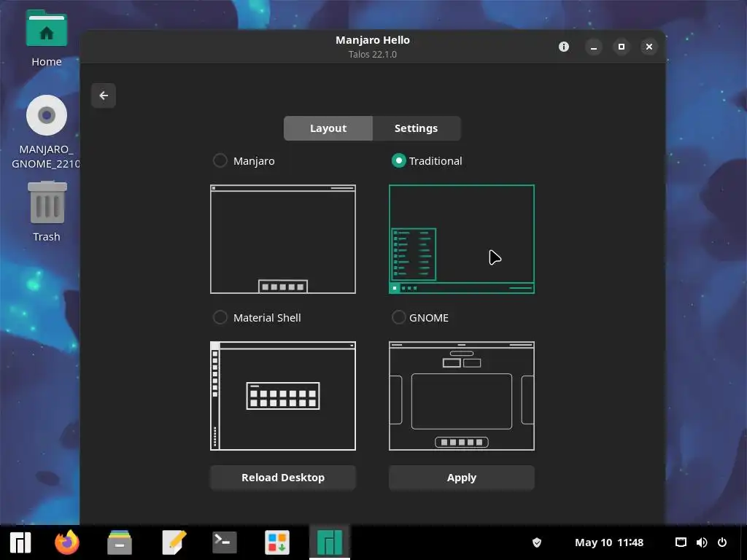
Task: Launch Firefox from the taskbar
Action: [67, 542]
